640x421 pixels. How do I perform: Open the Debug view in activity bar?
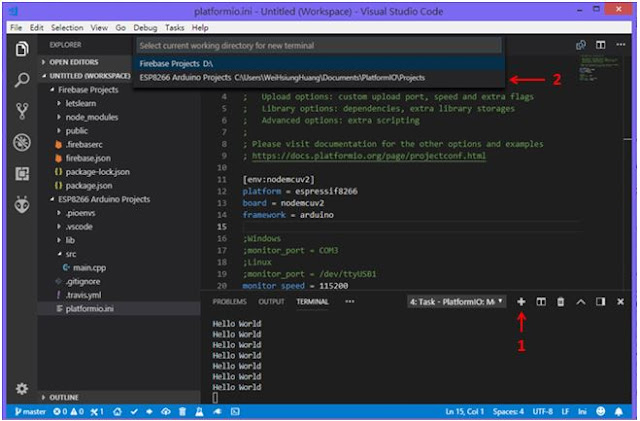22,143
